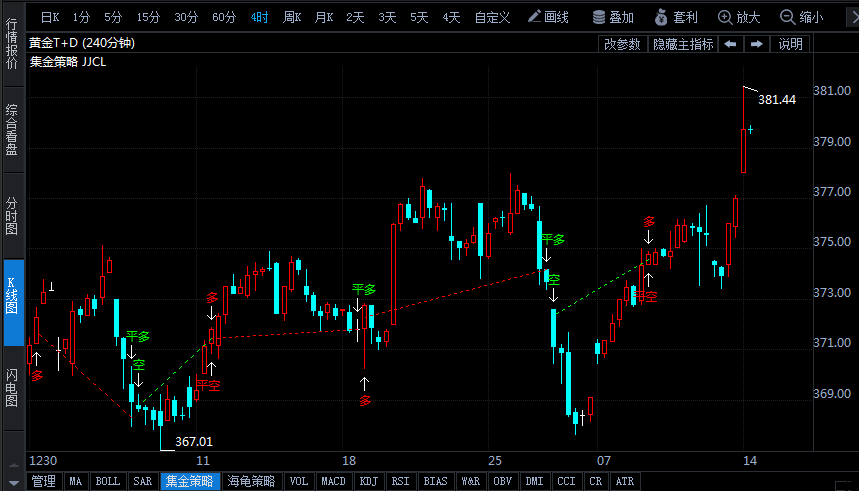
Task: Open the 分时图 sidebar tab
Action: click(x=12, y=216)
